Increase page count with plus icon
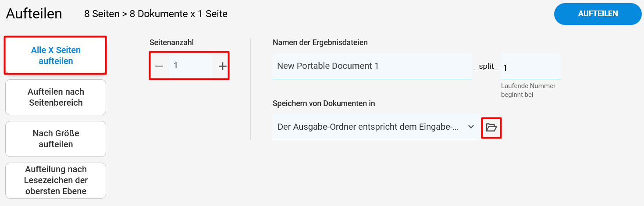The image size is (644, 206). click(x=223, y=66)
